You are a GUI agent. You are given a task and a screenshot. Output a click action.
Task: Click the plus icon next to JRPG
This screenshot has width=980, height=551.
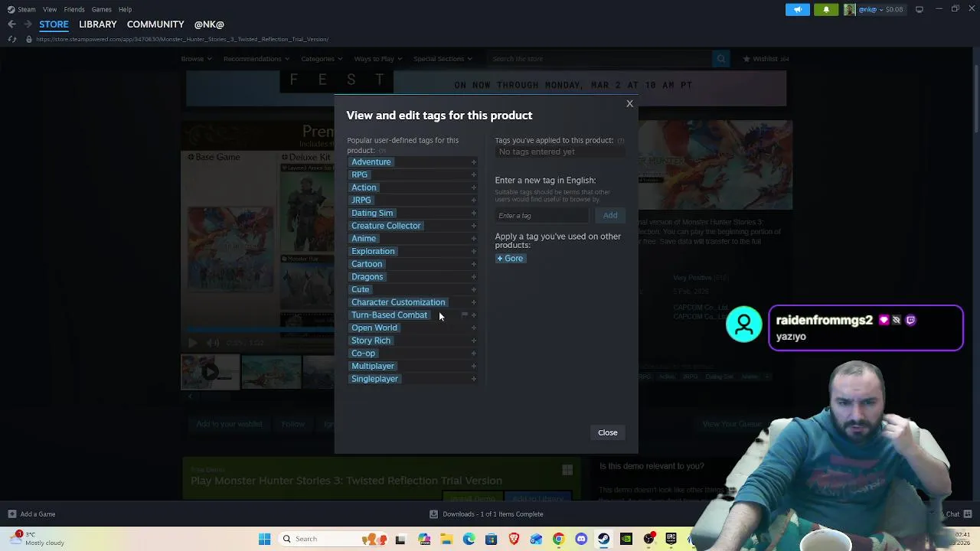click(474, 201)
